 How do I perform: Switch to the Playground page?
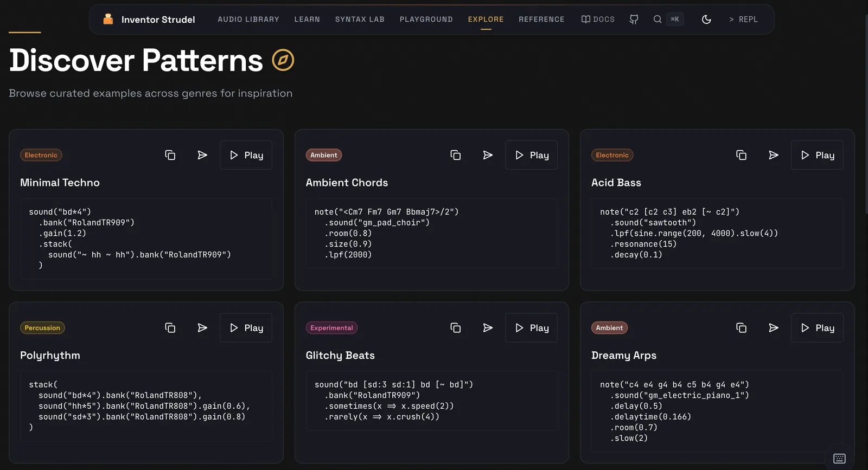(x=426, y=20)
